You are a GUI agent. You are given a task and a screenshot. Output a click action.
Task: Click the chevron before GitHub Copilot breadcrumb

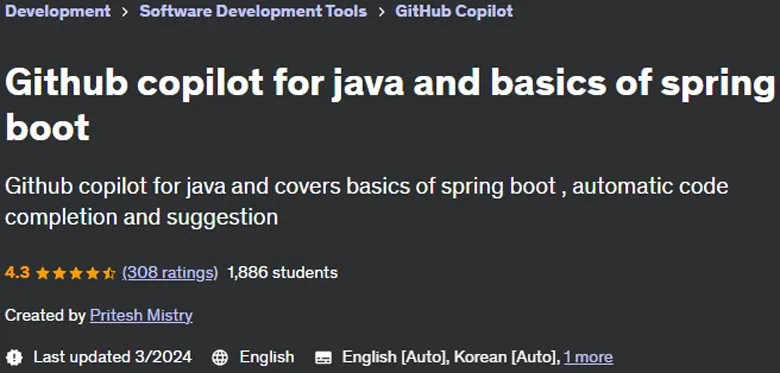(x=381, y=11)
